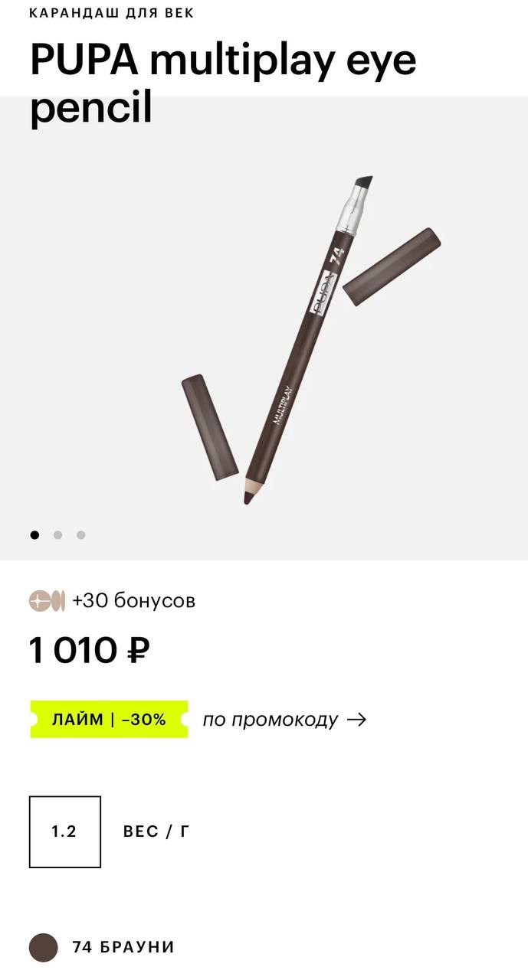Click the silver smudger tip of pencil
The image size is (528, 980).
tap(356, 205)
